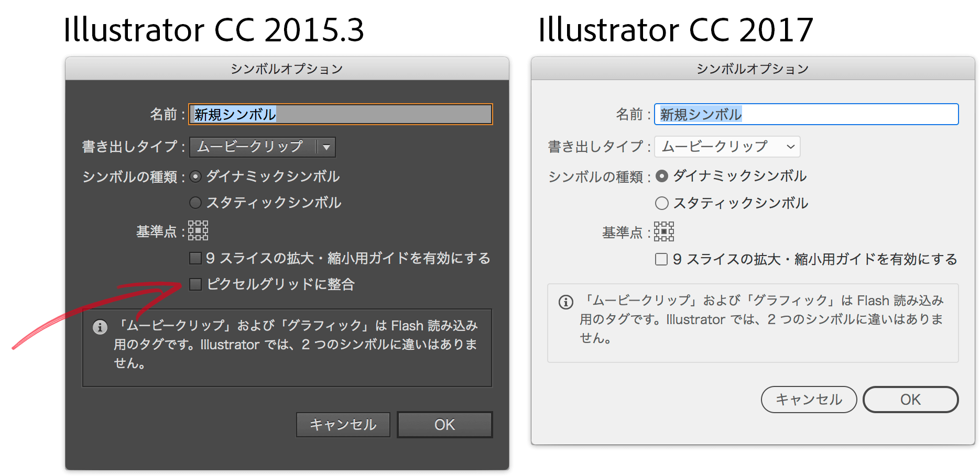Click OK button in CC 2015.3 dialog
Screen dimensions: 980x476
tap(445, 425)
